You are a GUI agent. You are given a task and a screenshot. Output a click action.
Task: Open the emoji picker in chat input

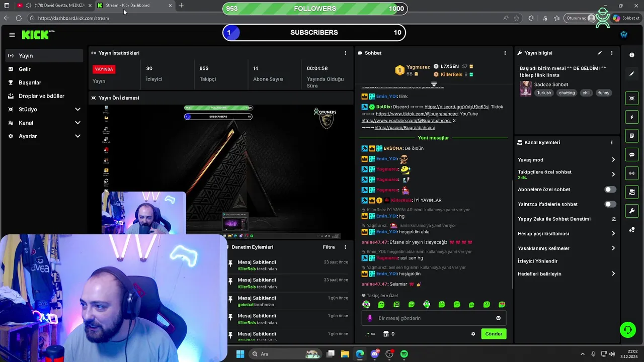499,318
